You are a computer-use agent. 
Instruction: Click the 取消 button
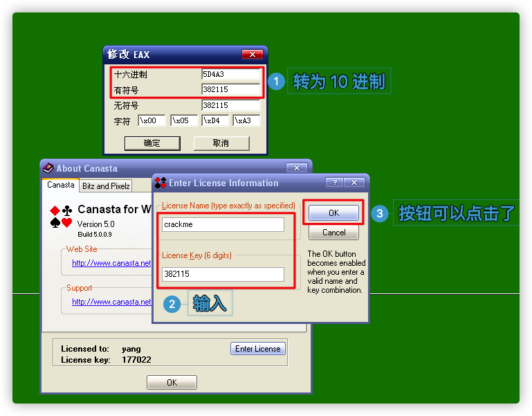(221, 143)
